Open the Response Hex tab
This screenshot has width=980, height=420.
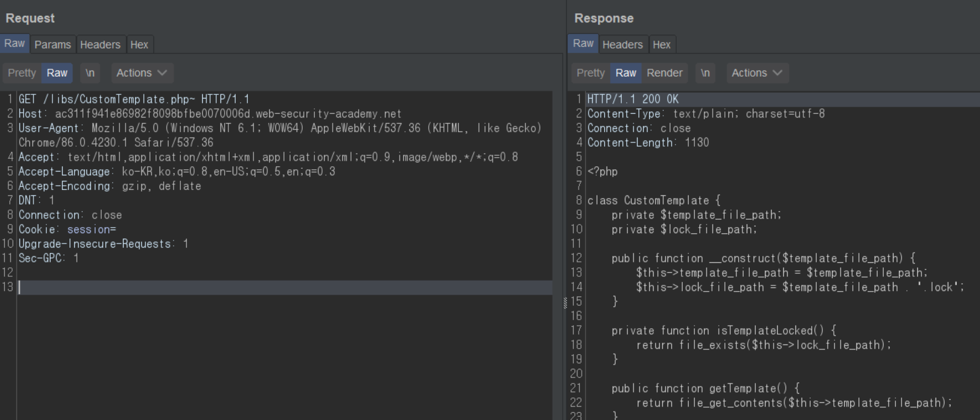pyautogui.click(x=661, y=44)
